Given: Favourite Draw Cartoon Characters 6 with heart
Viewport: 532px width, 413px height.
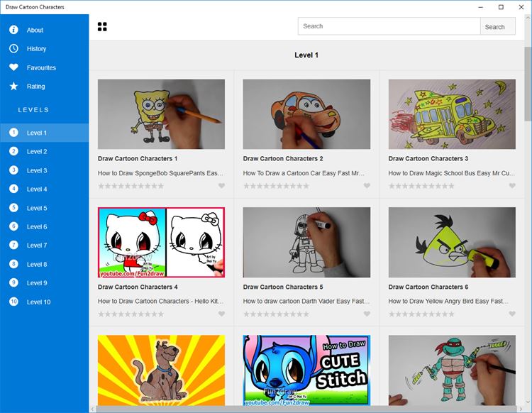Looking at the screenshot, I should (512, 314).
